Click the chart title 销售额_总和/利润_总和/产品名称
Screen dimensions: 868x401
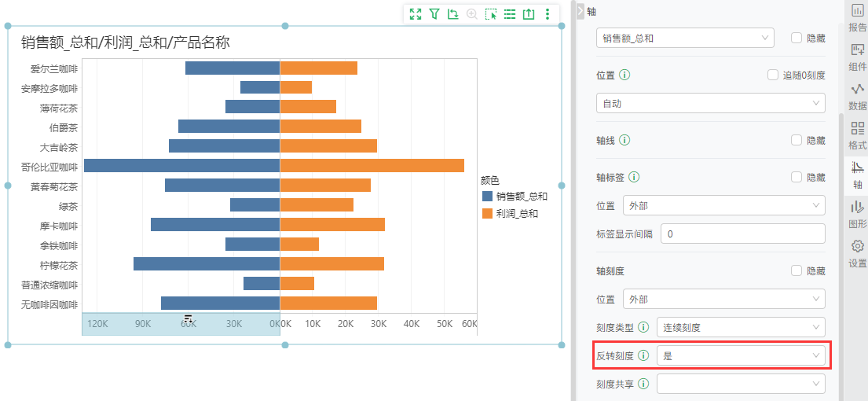click(x=126, y=42)
